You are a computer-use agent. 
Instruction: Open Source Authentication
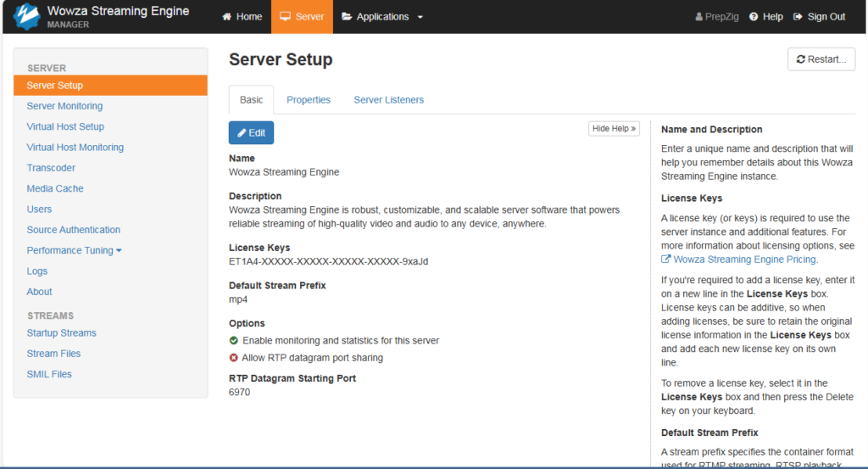[74, 230]
